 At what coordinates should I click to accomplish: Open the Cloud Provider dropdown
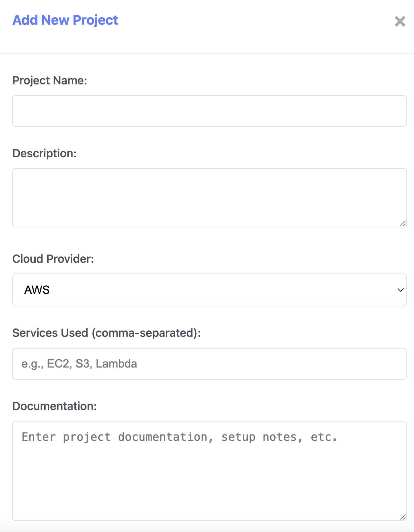209,290
